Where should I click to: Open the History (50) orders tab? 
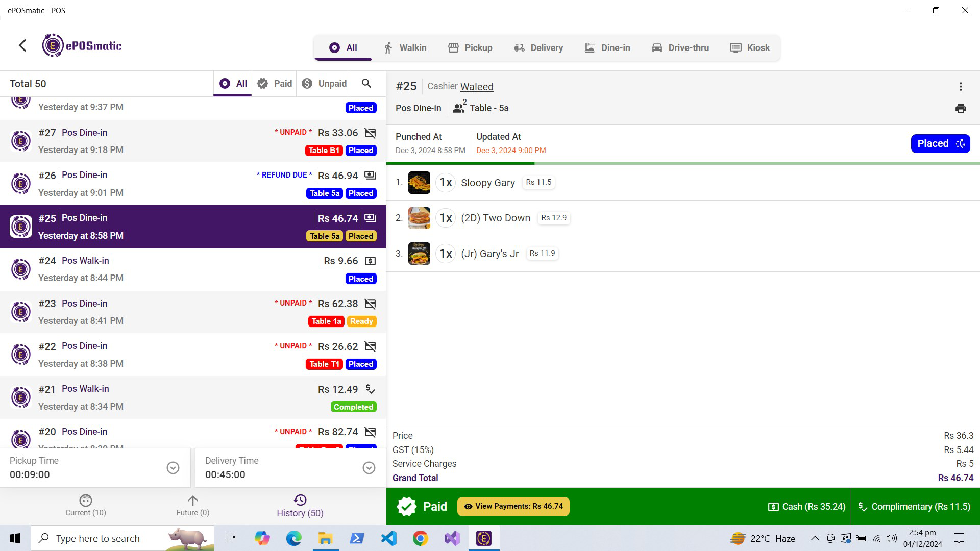point(300,506)
